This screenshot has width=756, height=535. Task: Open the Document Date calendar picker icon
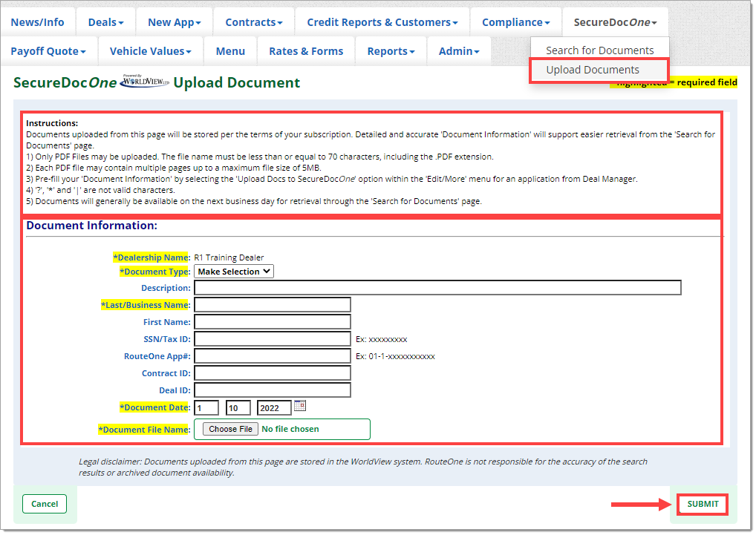[x=300, y=406]
